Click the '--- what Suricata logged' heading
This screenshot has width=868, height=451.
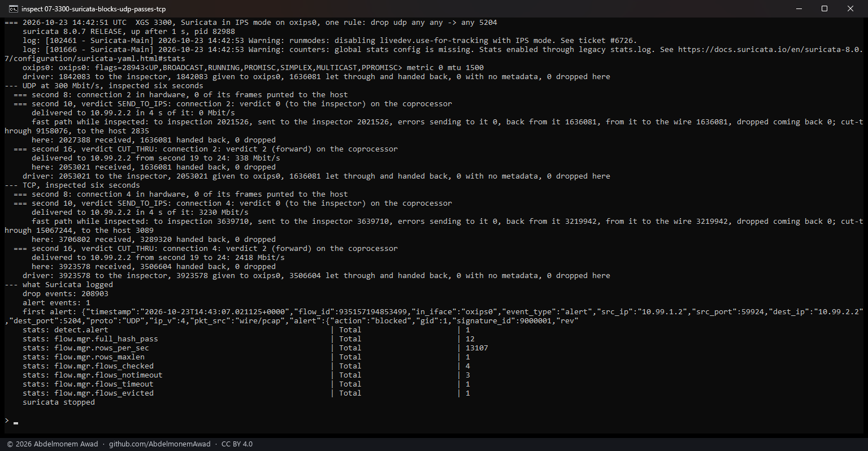[x=59, y=285]
